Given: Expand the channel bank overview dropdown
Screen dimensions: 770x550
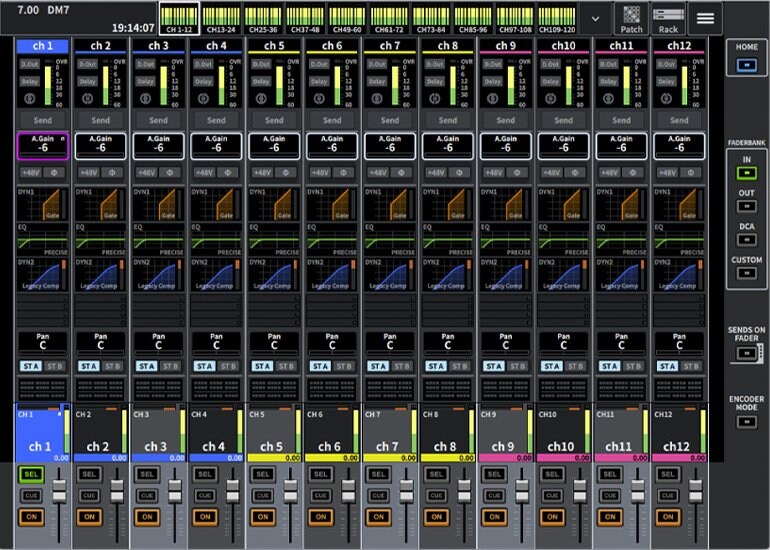Looking at the screenshot, I should [595, 19].
